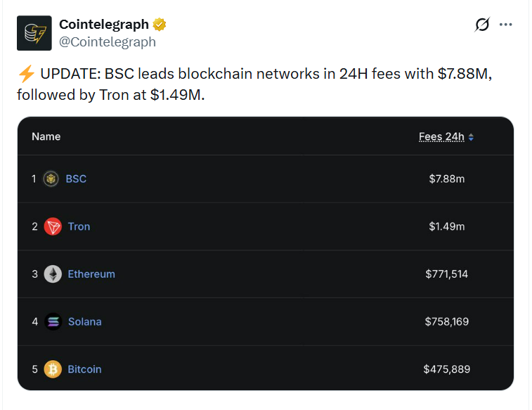This screenshot has width=532, height=410.
Task: Open the Bitcoin chain link
Action: 84,369
